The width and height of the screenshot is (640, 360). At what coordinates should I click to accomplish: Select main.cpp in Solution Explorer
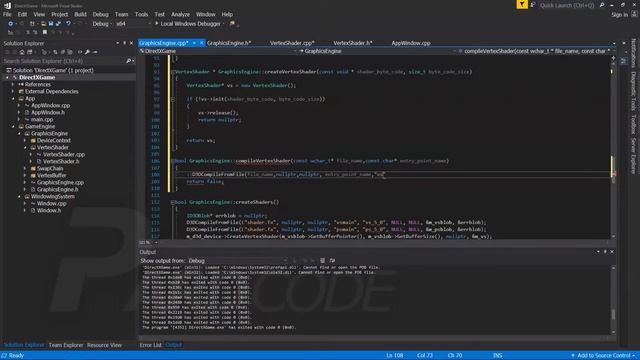(x=42, y=119)
